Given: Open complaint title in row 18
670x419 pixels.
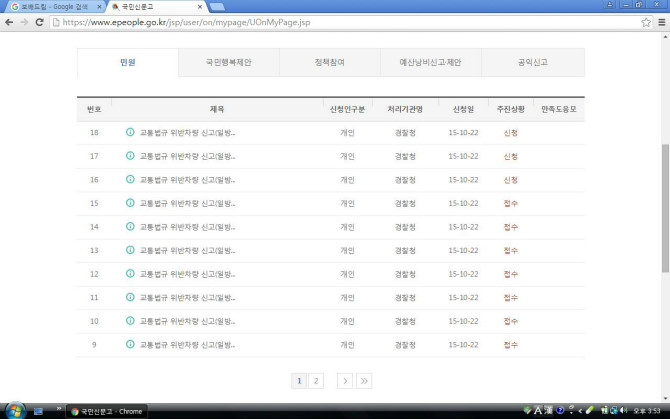Looking at the screenshot, I should click(187, 133).
